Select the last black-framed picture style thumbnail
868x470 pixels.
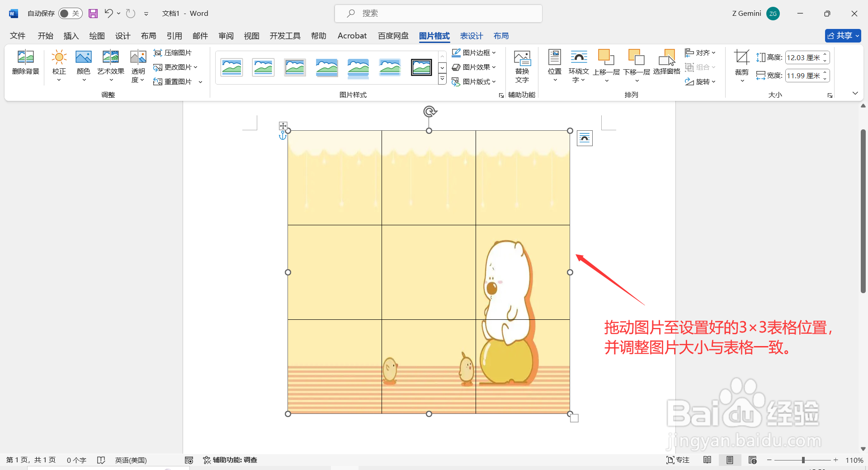click(421, 67)
